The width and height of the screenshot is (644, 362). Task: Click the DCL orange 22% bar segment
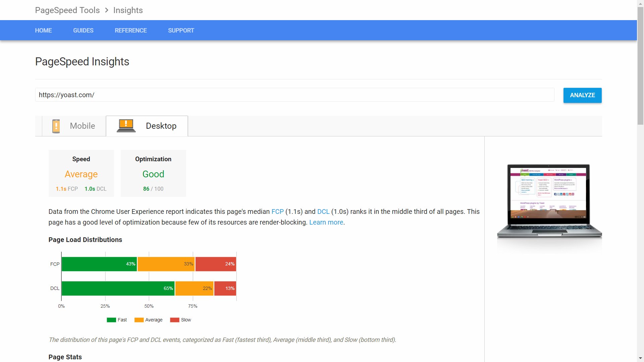tap(195, 288)
